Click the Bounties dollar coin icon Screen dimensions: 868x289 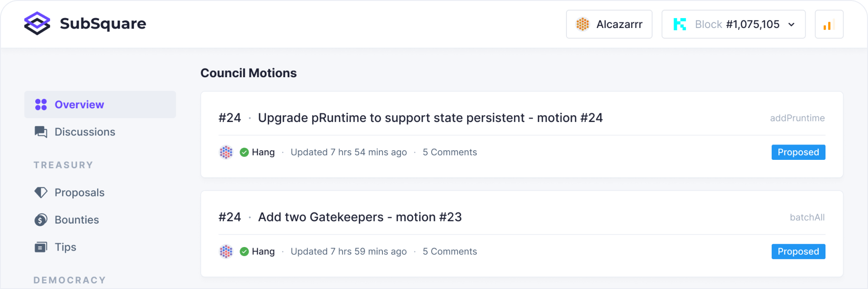[x=41, y=220]
